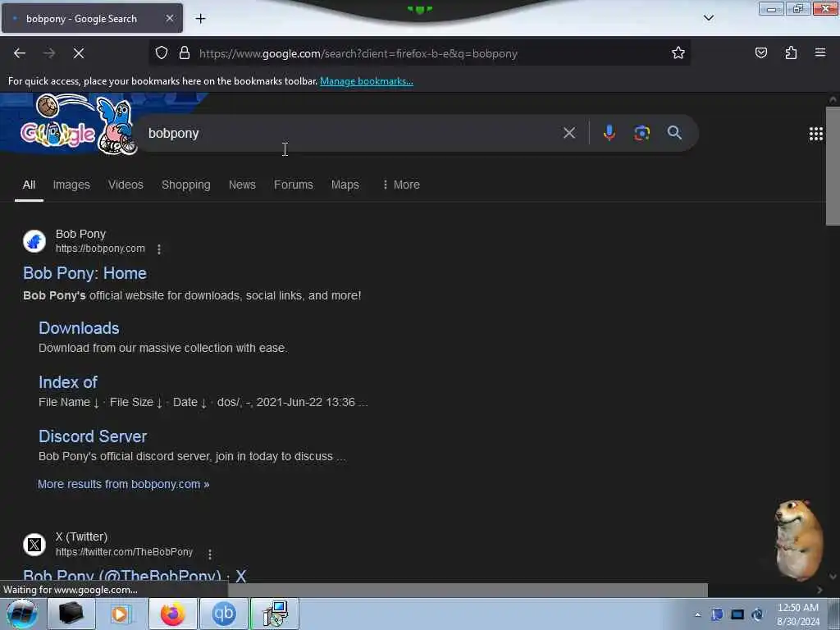Switch to the Maps tab
The width and height of the screenshot is (840, 630).
click(345, 185)
